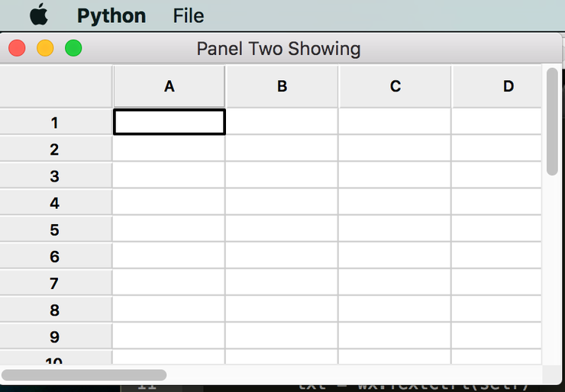Click the vertical scrollbar thumb
The image size is (565, 392).
pyautogui.click(x=552, y=122)
